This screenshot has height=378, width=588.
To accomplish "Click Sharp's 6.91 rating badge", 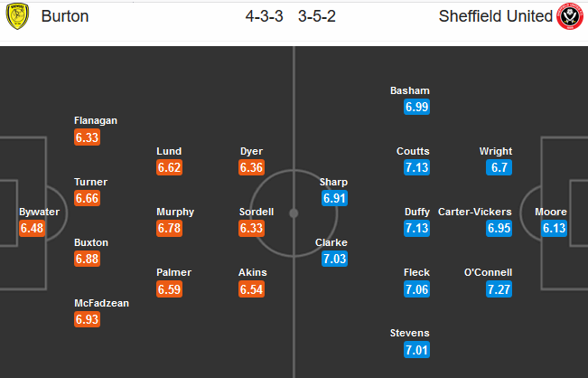I will pos(333,197).
